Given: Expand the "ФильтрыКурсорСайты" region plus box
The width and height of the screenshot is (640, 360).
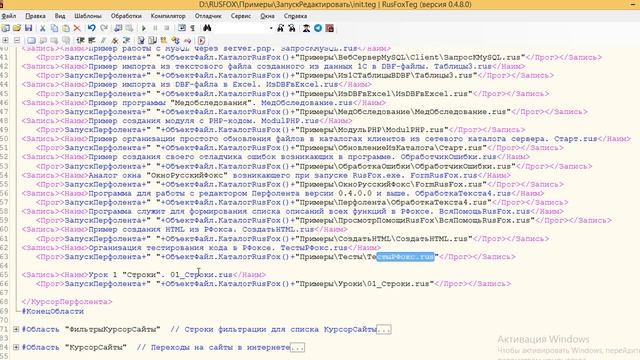Looking at the screenshot, I should pyautogui.click(x=16, y=329).
